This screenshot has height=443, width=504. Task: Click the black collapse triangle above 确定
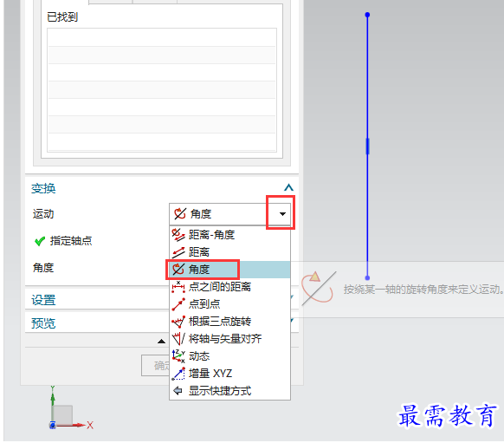161,342
